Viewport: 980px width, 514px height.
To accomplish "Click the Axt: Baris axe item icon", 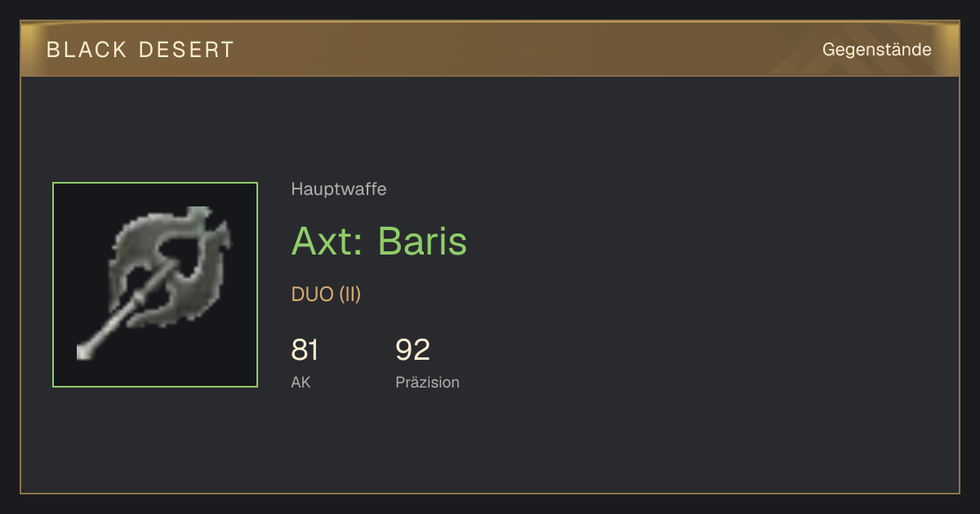I will click(x=155, y=284).
